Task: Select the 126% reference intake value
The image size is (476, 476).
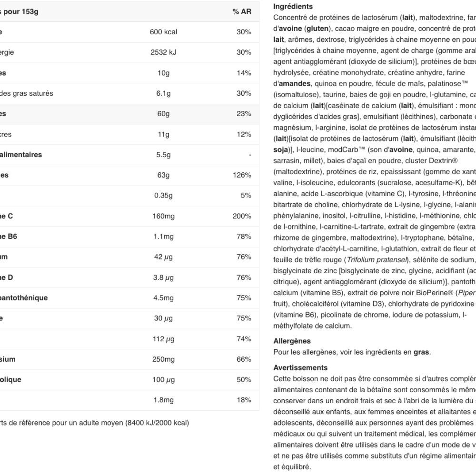Action: pos(242,175)
